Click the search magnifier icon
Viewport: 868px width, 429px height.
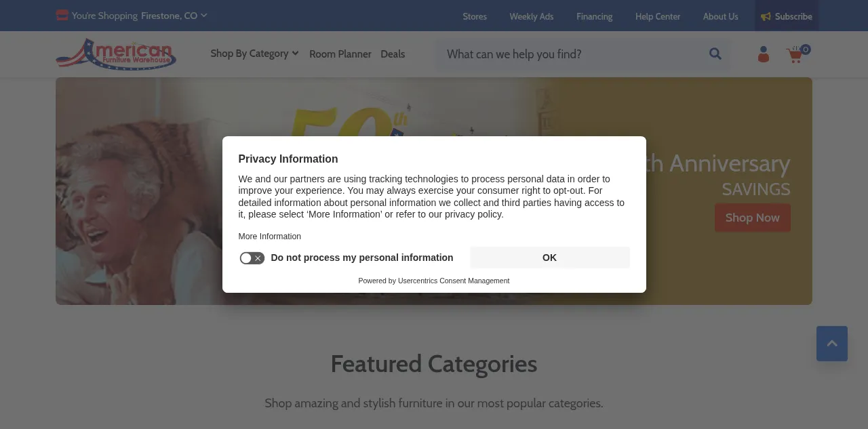[715, 54]
